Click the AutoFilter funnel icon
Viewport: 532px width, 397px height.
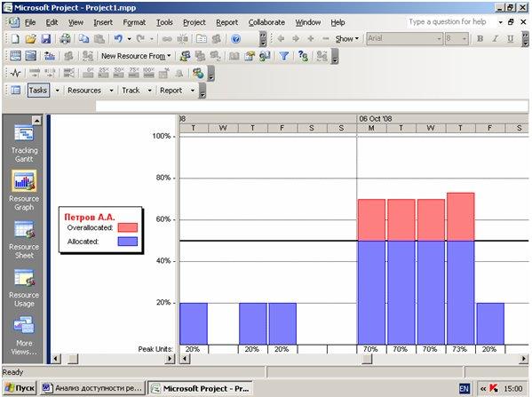pos(284,56)
